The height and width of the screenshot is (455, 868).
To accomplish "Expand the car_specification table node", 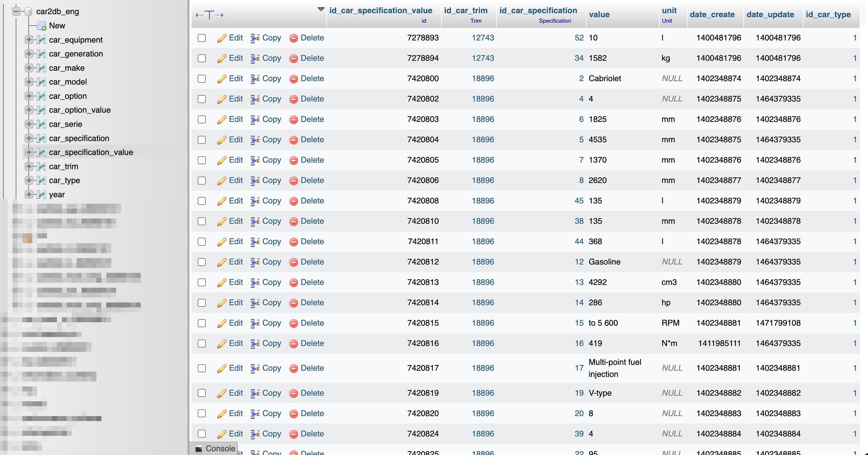I will (29, 138).
